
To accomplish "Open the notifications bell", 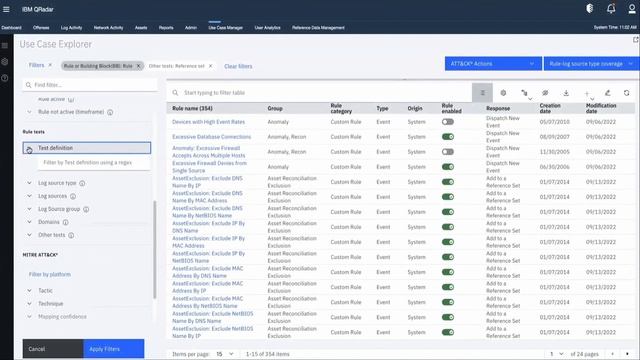I will [x=611, y=9].
